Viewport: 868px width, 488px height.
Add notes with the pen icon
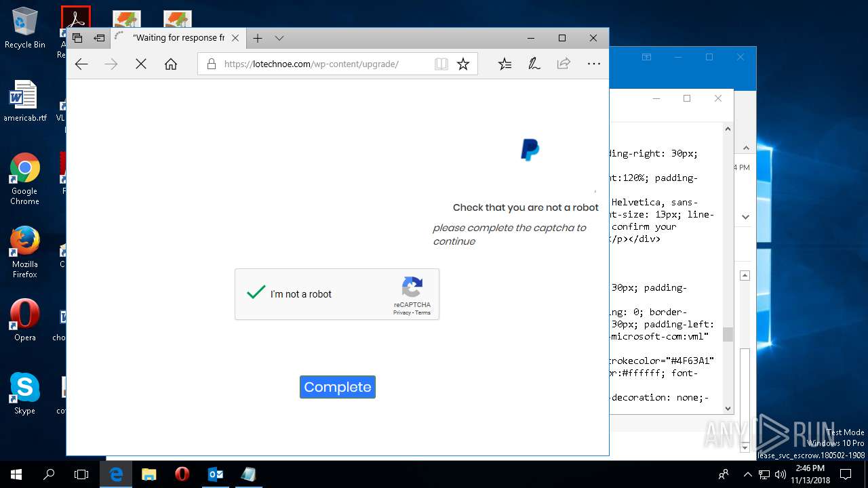click(x=534, y=64)
